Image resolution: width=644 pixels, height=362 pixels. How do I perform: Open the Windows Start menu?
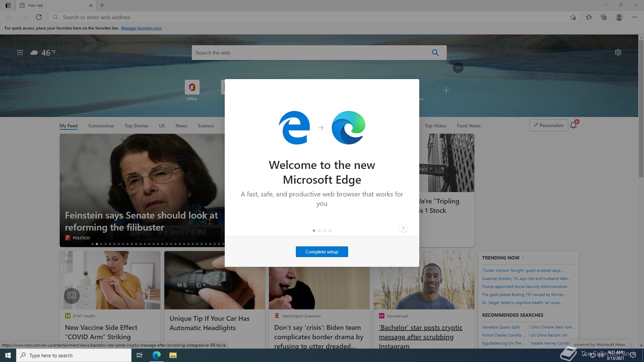coord(8,355)
